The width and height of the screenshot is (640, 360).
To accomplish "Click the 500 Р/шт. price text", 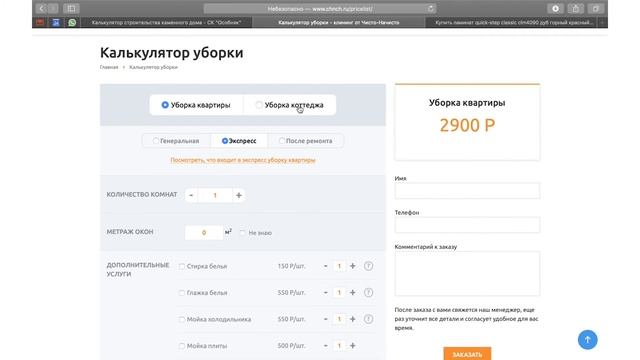I will (291, 346).
